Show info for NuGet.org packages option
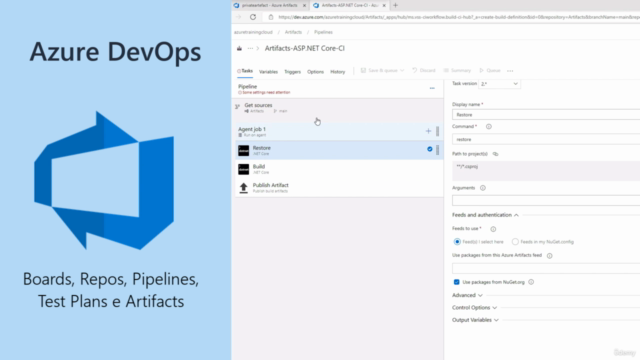This screenshot has height=360, width=640. click(x=531, y=282)
